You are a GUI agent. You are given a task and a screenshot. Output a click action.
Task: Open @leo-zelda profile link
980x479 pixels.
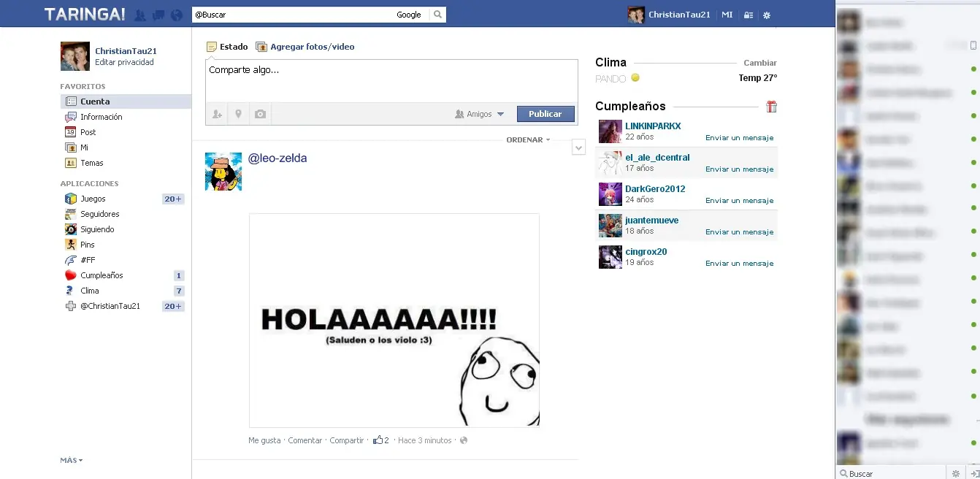click(x=277, y=158)
